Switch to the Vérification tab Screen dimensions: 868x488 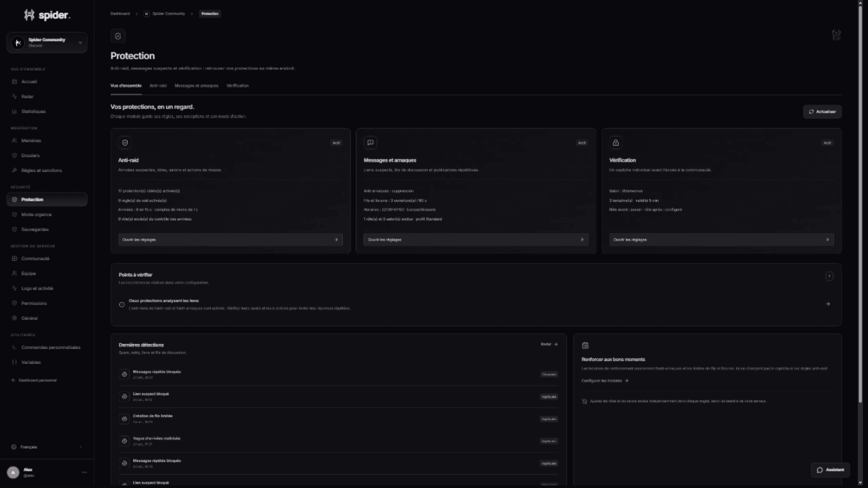click(237, 86)
